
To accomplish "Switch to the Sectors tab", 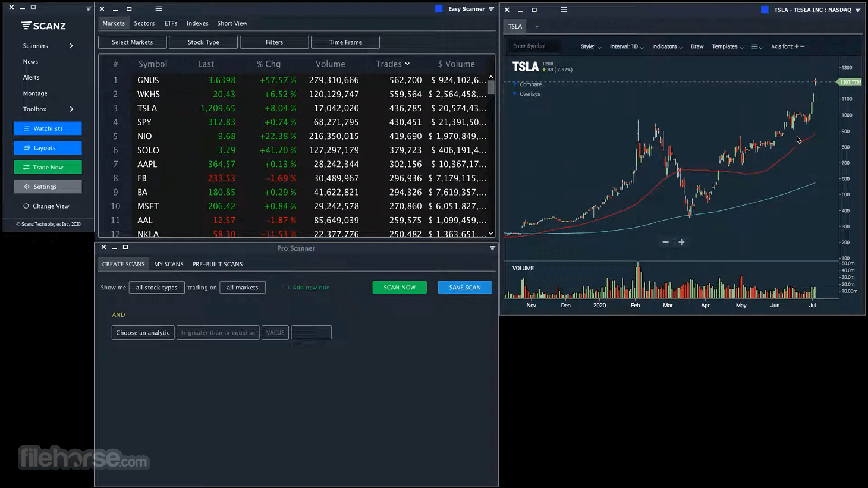I will click(144, 23).
